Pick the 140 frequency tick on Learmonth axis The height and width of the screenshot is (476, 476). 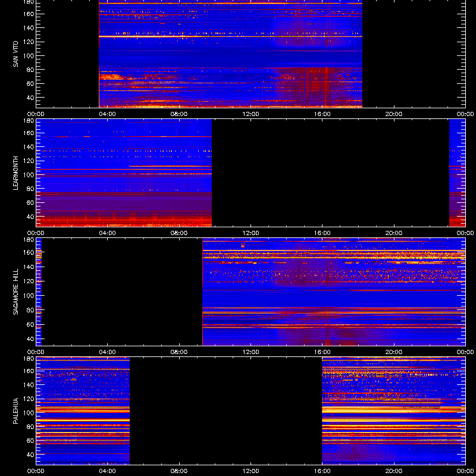29,147
